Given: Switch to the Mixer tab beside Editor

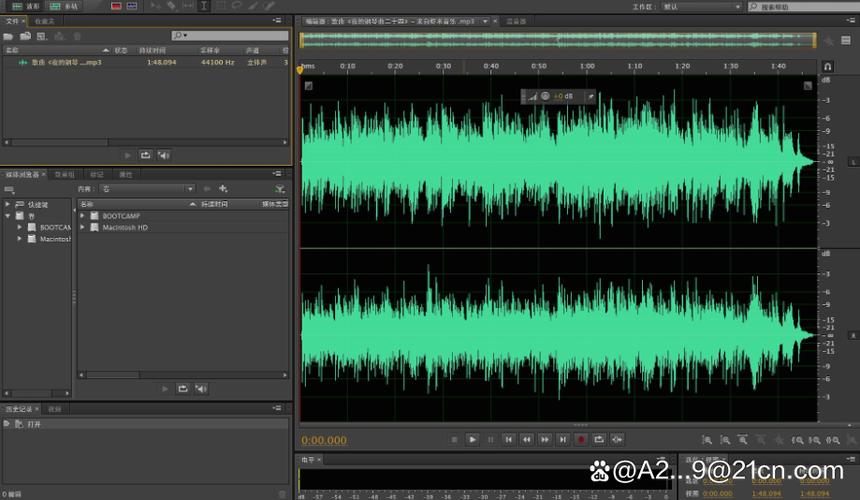Looking at the screenshot, I should pos(516,21).
